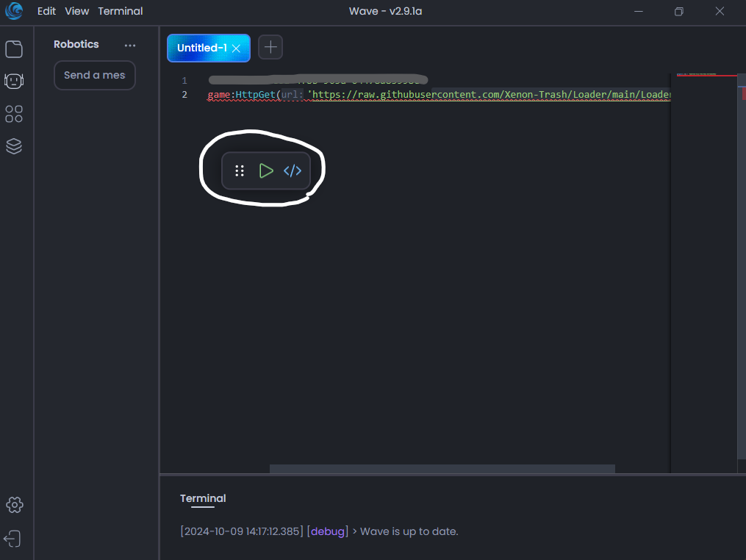Open the Robotics AI assistant icon
Image resolution: width=746 pixels, height=560 pixels.
pyautogui.click(x=14, y=81)
